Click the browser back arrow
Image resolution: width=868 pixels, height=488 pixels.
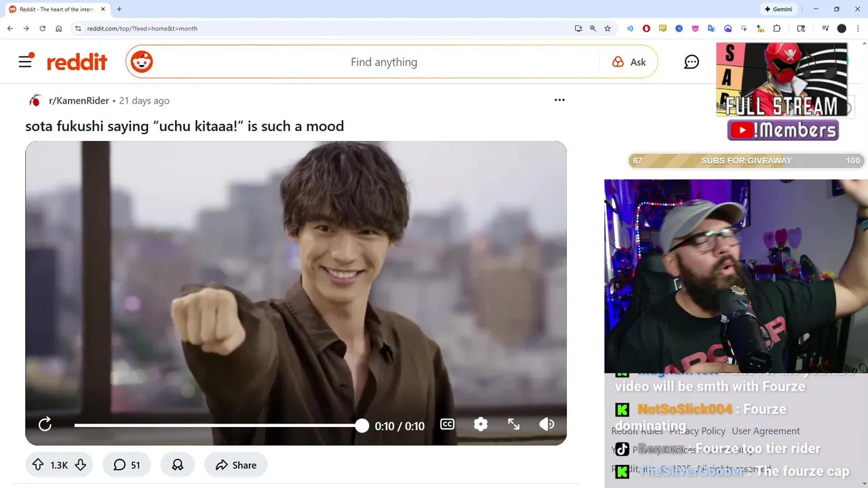[x=9, y=28]
